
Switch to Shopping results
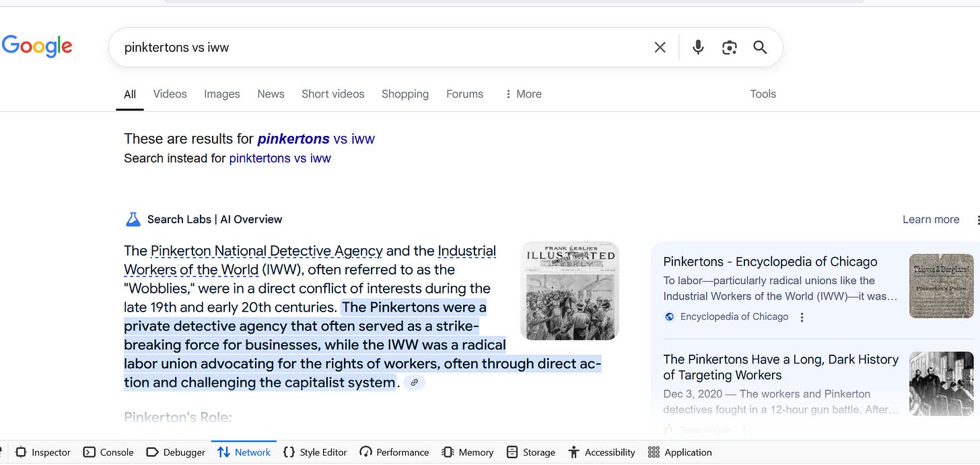point(405,94)
